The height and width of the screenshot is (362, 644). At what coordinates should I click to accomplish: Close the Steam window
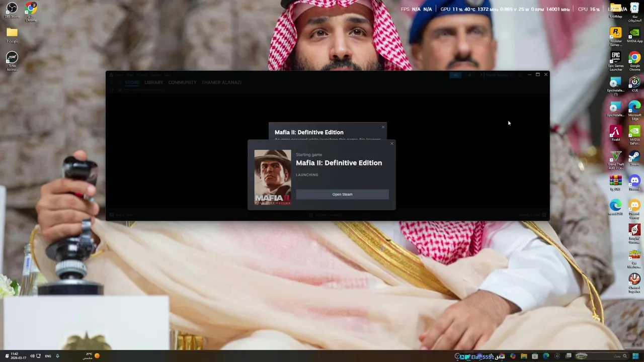(545, 74)
